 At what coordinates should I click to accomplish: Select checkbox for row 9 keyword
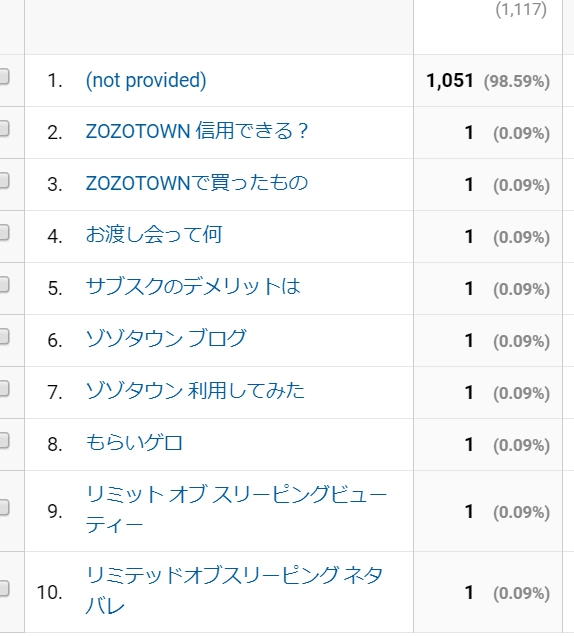(3, 507)
